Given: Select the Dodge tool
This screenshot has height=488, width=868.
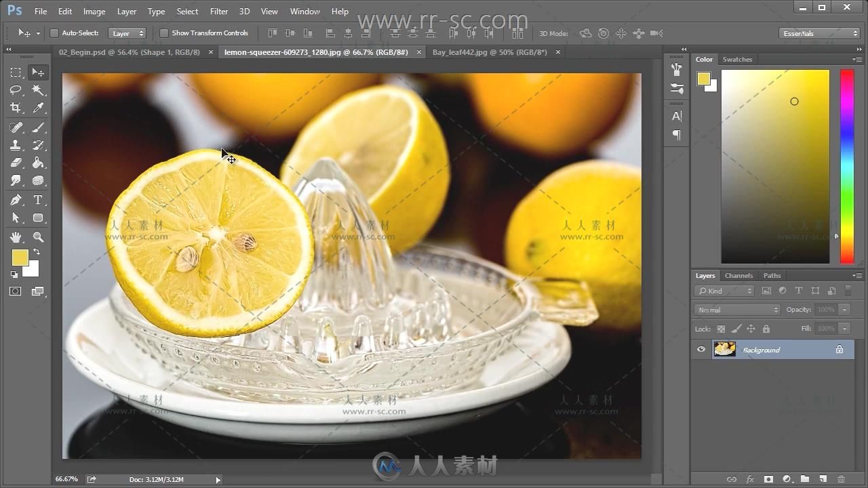Looking at the screenshot, I should click(x=16, y=180).
